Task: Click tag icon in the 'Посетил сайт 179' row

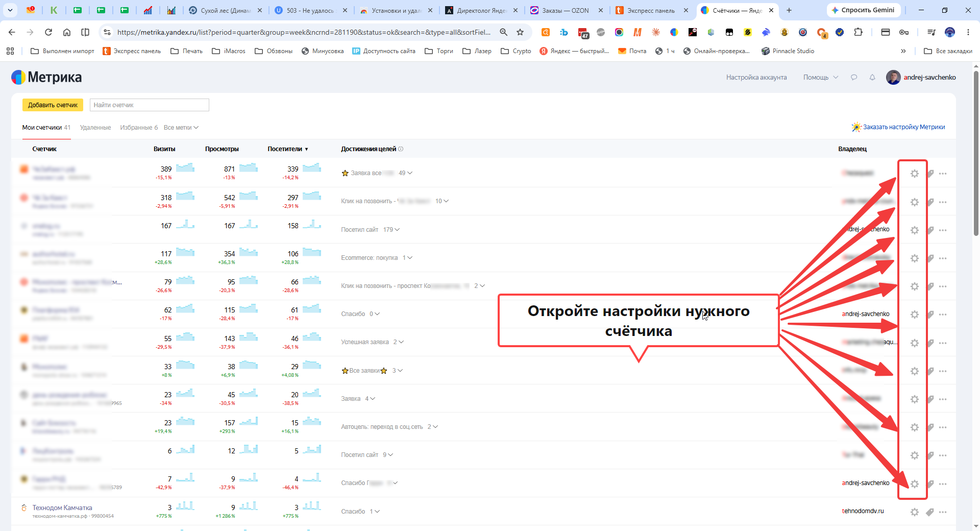Action: tap(930, 230)
